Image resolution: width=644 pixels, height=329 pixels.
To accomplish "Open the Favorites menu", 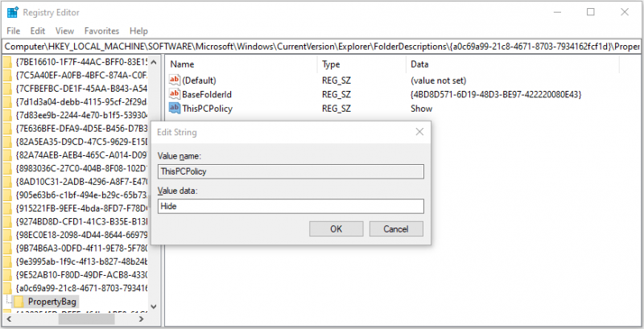I will [101, 31].
